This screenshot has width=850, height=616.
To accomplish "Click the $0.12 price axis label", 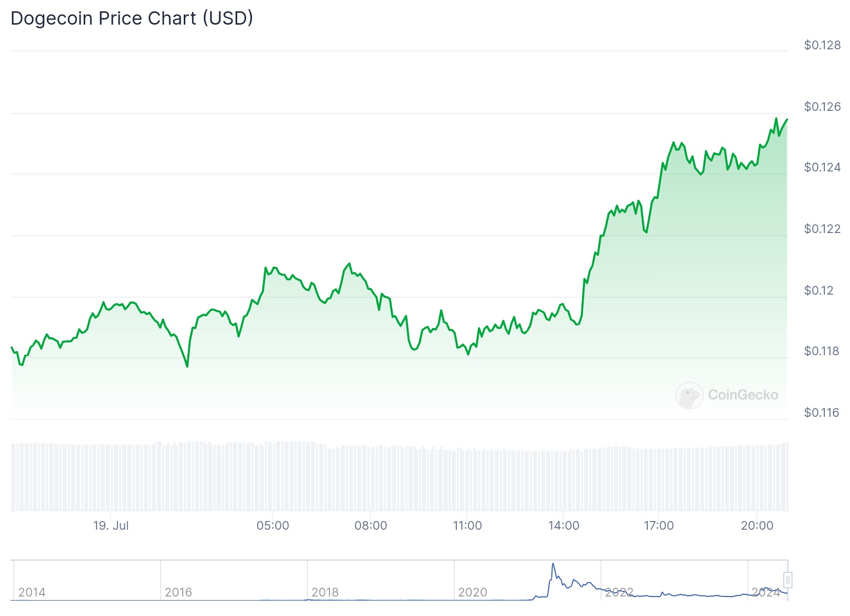I will pos(819,290).
